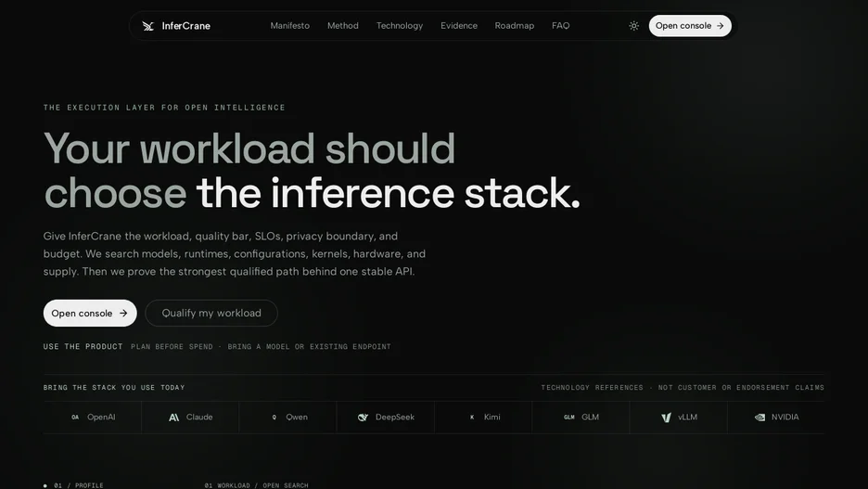
Task: Click 'PLAN BEFORE SPEND' caption text
Action: point(172,347)
